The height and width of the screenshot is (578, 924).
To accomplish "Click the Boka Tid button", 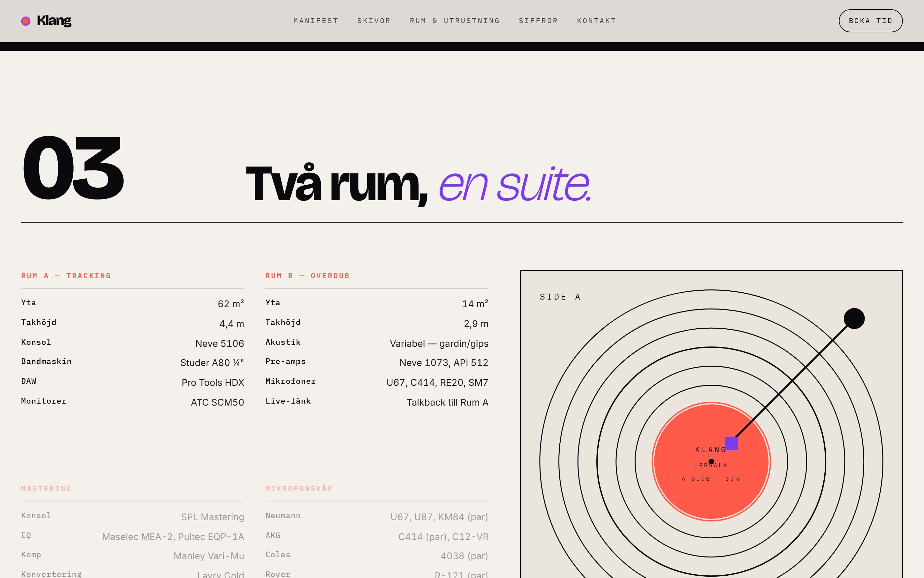I will pyautogui.click(x=871, y=20).
